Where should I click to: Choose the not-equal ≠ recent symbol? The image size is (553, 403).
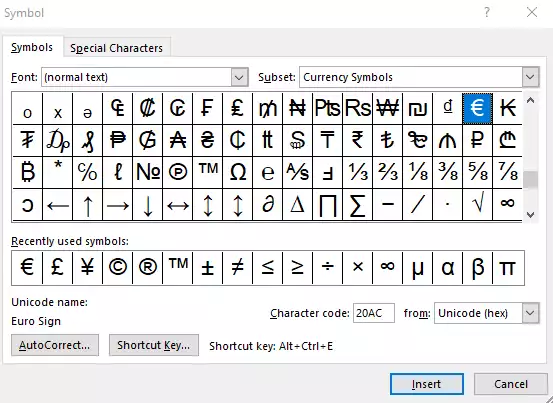tap(237, 268)
